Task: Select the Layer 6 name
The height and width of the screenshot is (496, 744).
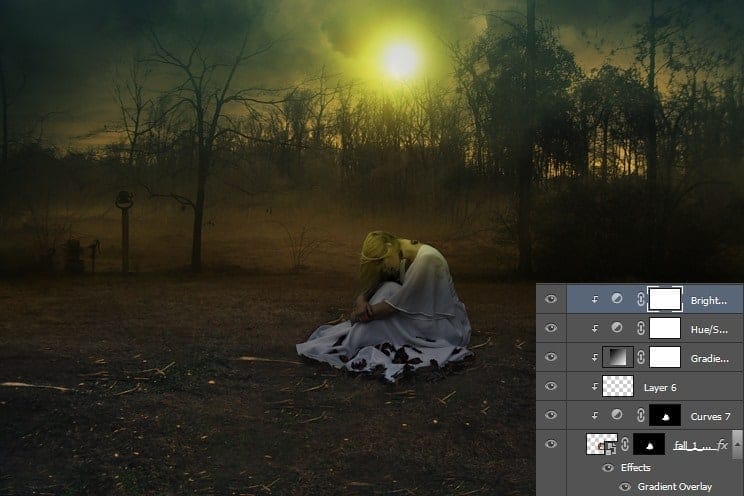Action: [x=660, y=388]
